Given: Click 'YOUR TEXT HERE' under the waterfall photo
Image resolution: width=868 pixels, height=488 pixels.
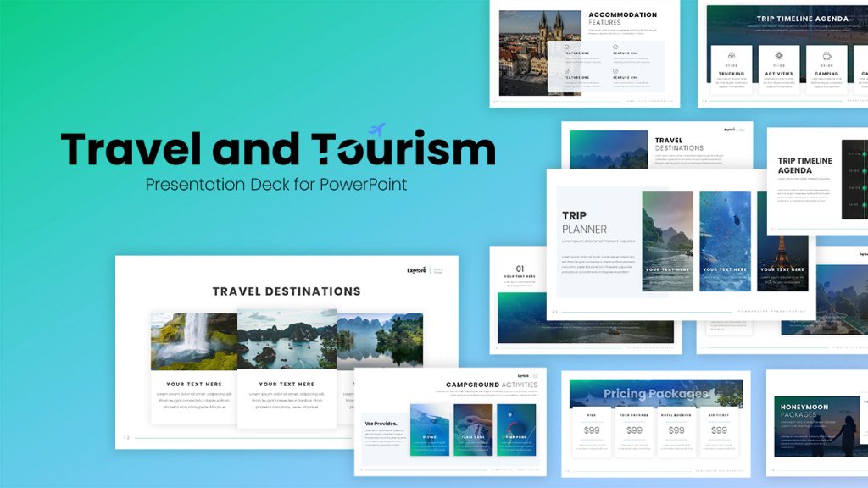Looking at the screenshot, I should coord(194,384).
